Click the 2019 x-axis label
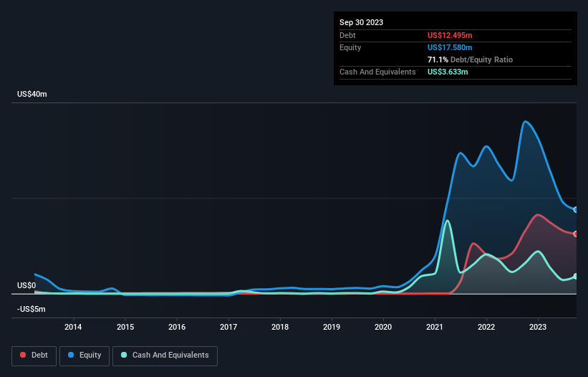Screen dimensions: 588x377 coord(332,327)
